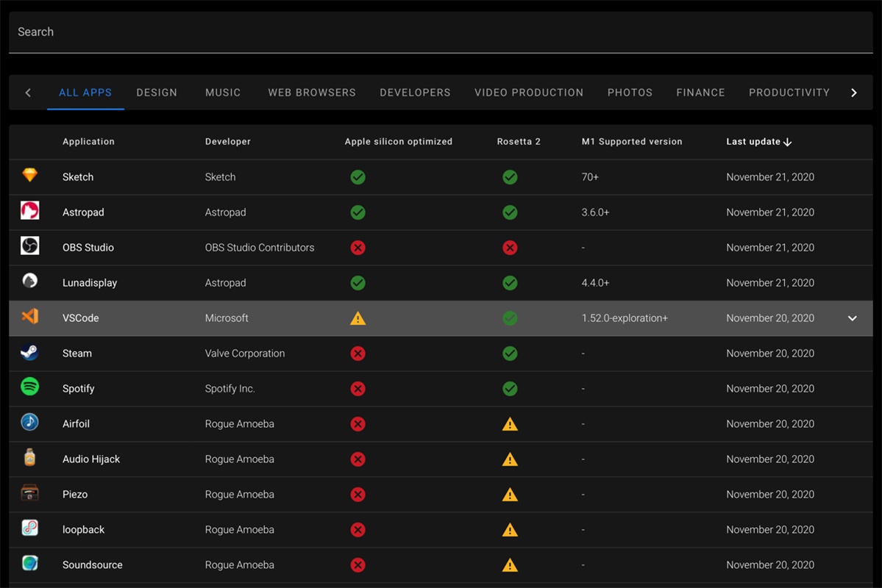Open the Video Production tab
Viewport: 882px width, 588px height.
pyautogui.click(x=529, y=93)
